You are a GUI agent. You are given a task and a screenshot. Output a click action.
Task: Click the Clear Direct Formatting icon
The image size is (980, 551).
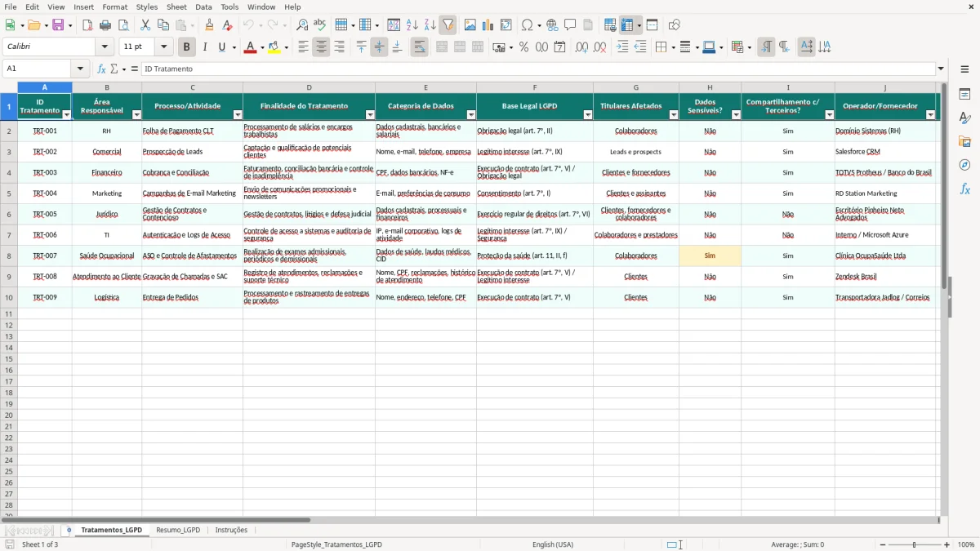228,25
